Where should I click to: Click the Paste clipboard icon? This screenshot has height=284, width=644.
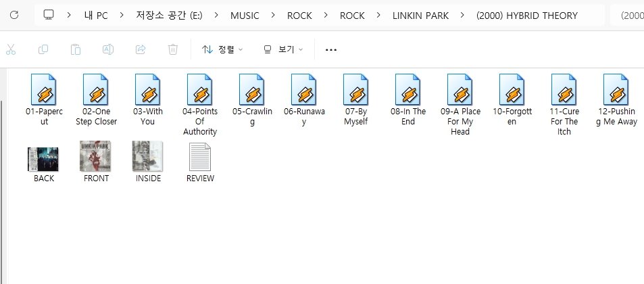76,49
